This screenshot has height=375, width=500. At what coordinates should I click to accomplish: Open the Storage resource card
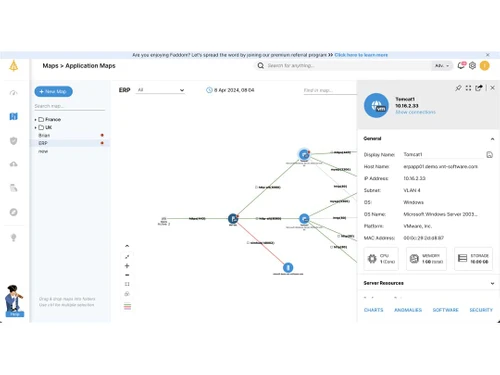pyautogui.click(x=473, y=259)
